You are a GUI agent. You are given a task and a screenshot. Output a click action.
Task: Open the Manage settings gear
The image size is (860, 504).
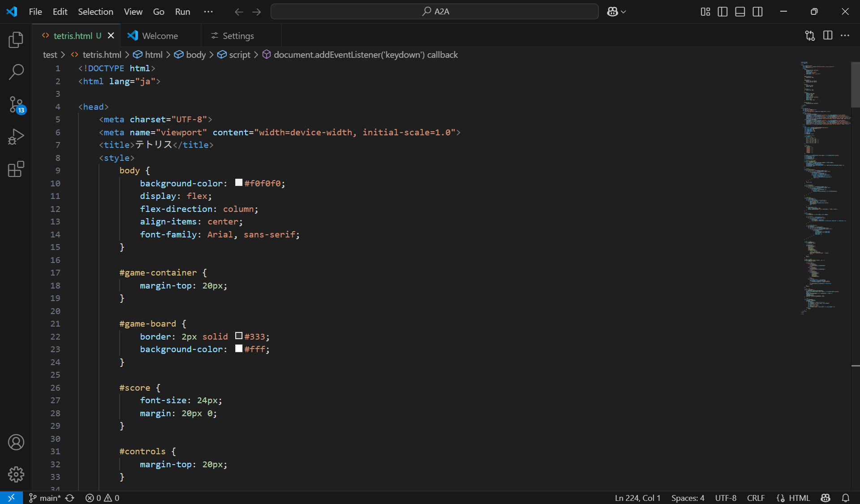pyautogui.click(x=16, y=474)
